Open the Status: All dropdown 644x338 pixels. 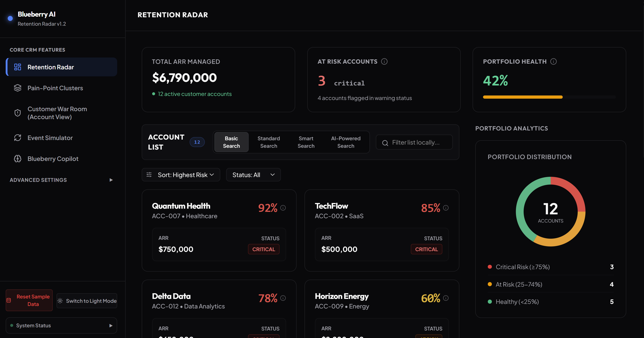tap(253, 175)
